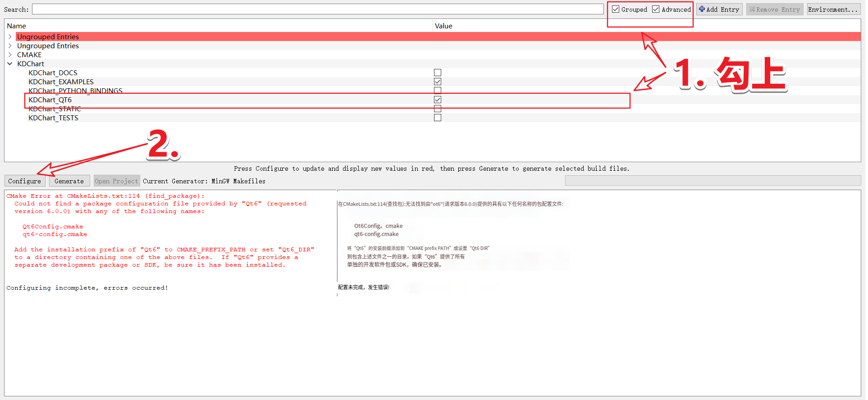Click the Chinese translation '配置未完成，发生错误!' text
Image resolution: width=868 pixels, height=400 pixels.
click(364, 287)
